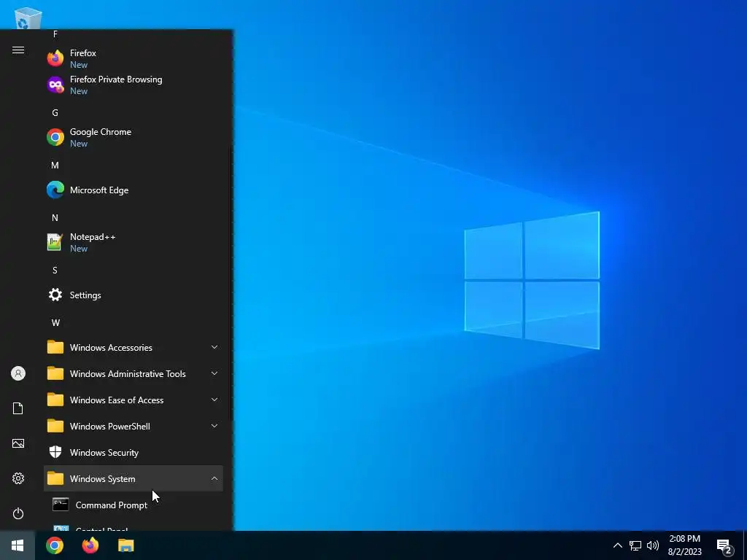Image resolution: width=747 pixels, height=560 pixels.
Task: Click the letter G section header
Action: pos(55,113)
